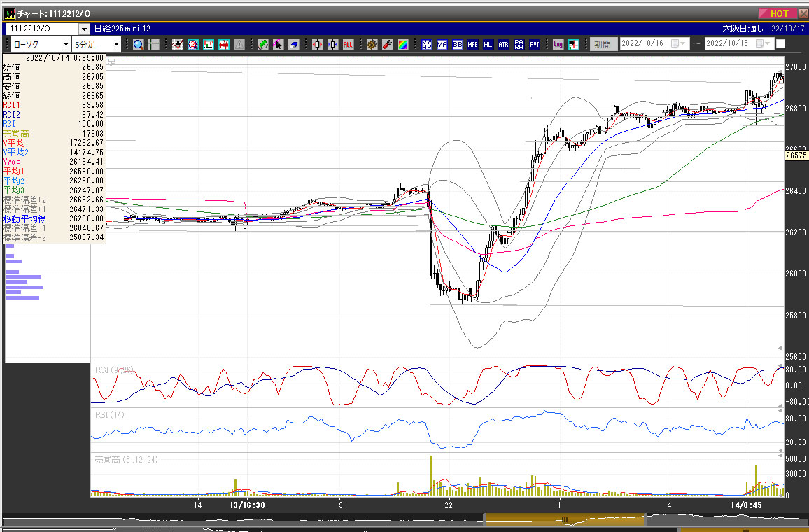
Task: Open the 5分足 timeframe dropdown
Action: pos(116,44)
